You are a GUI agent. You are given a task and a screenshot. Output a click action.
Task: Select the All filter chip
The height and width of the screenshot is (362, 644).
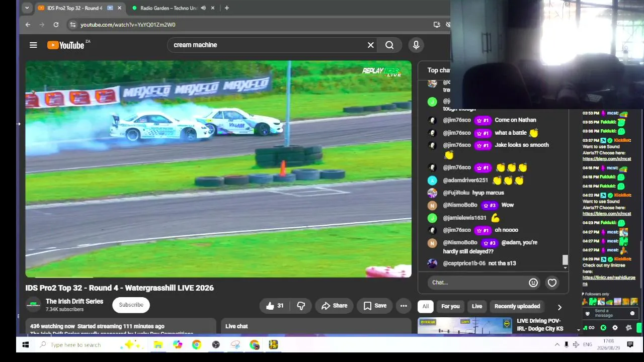426,306
